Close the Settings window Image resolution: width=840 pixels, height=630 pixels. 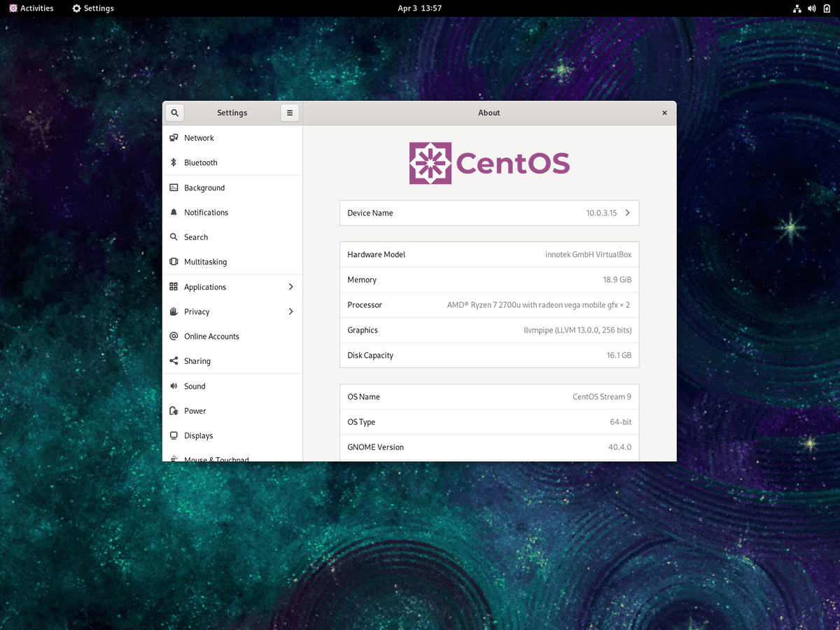click(664, 113)
